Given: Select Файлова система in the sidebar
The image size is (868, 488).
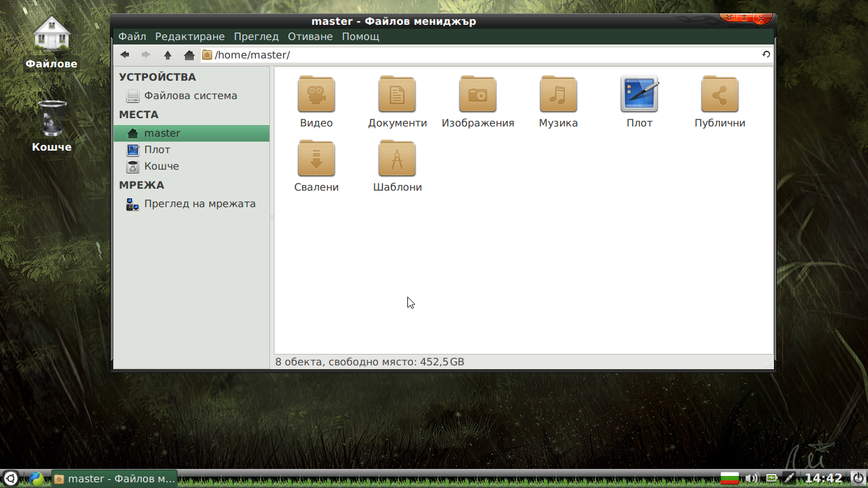Looking at the screenshot, I should coord(191,96).
